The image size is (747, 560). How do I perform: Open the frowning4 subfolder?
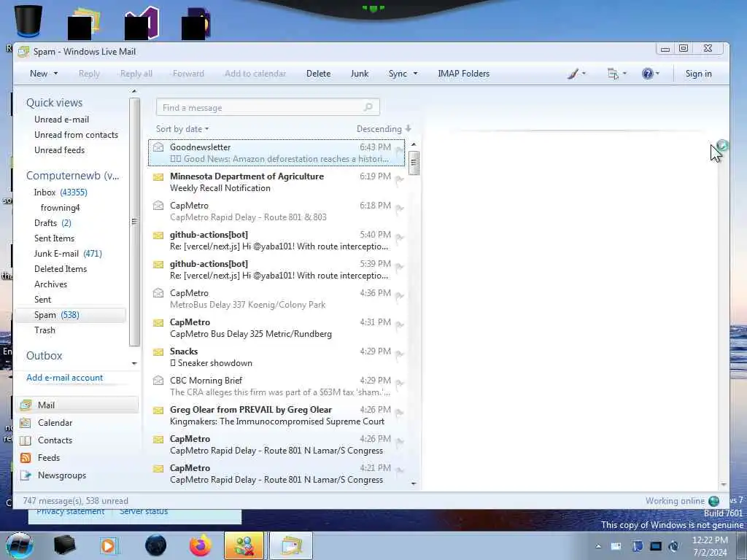click(60, 208)
